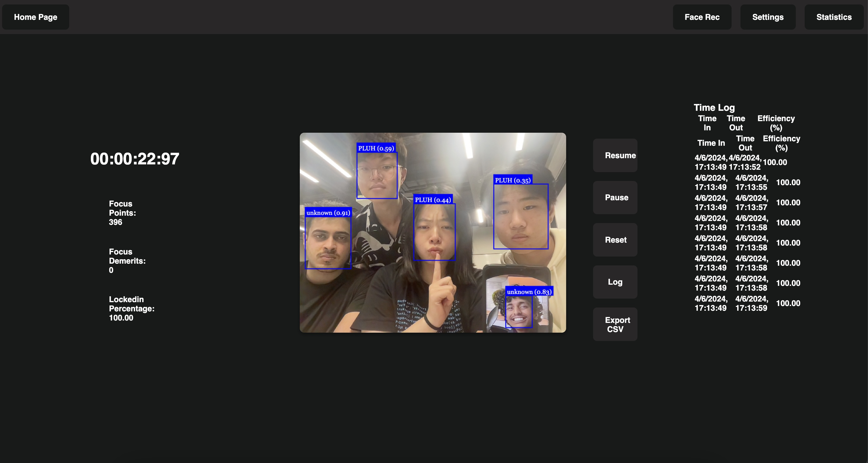Screen dimensions: 868x463
Task: Click the Time Log heading
Action: 714,108
